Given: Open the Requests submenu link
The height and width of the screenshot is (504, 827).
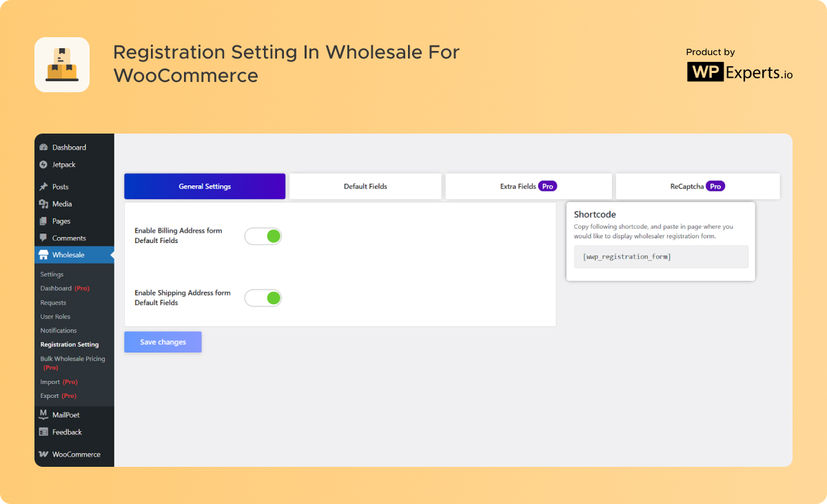Looking at the screenshot, I should pos(53,303).
